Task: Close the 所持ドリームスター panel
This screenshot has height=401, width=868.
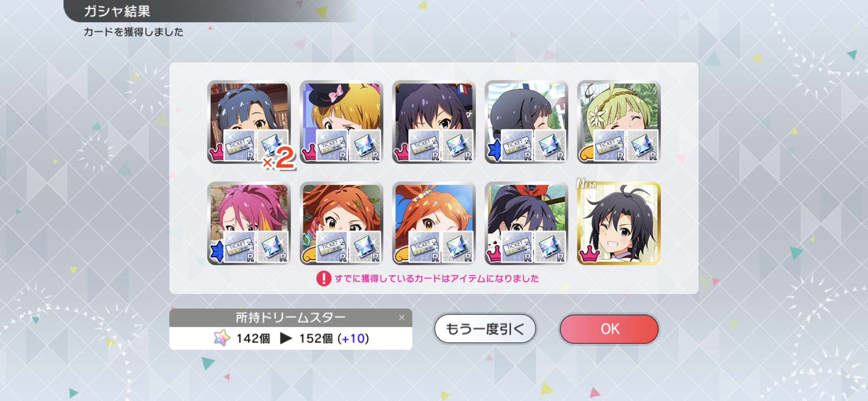Action: [402, 318]
